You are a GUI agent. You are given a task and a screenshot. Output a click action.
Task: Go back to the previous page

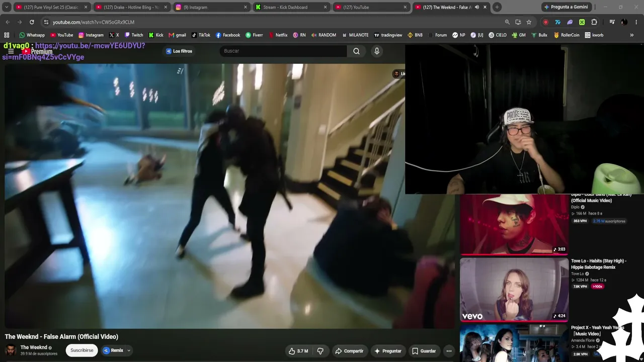click(8, 22)
